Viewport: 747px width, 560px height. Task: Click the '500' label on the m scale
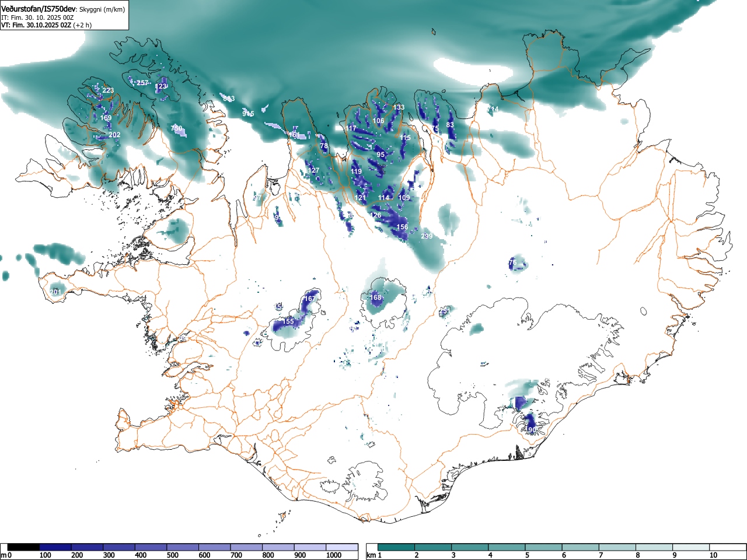pyautogui.click(x=172, y=555)
